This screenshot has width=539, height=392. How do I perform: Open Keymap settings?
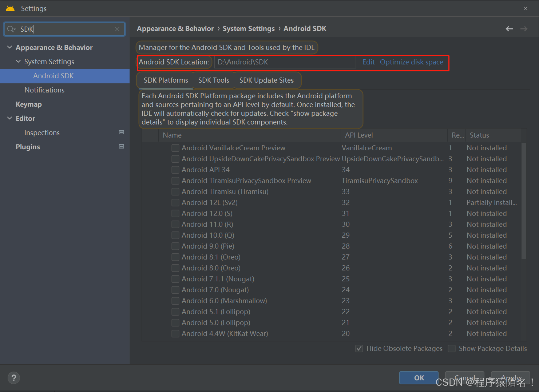[29, 104]
